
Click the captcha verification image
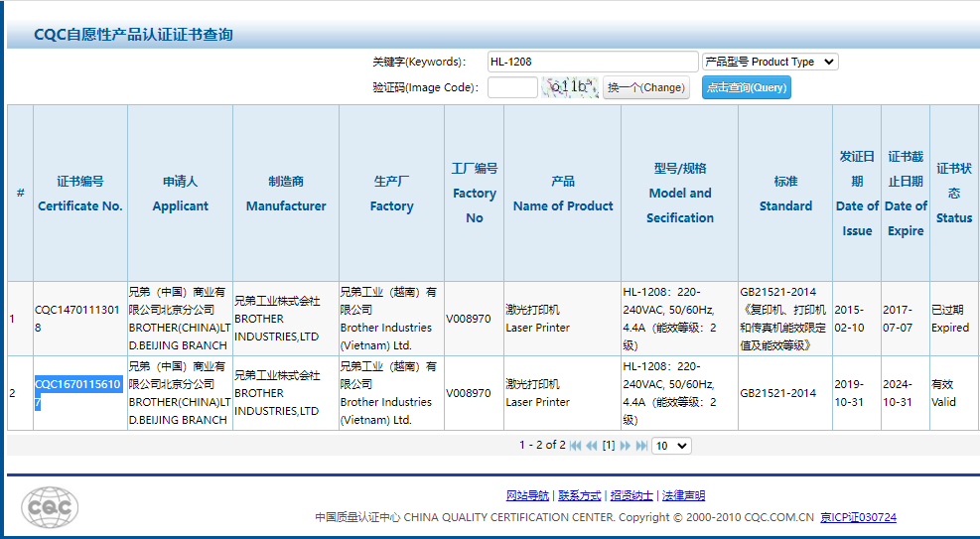[569, 87]
